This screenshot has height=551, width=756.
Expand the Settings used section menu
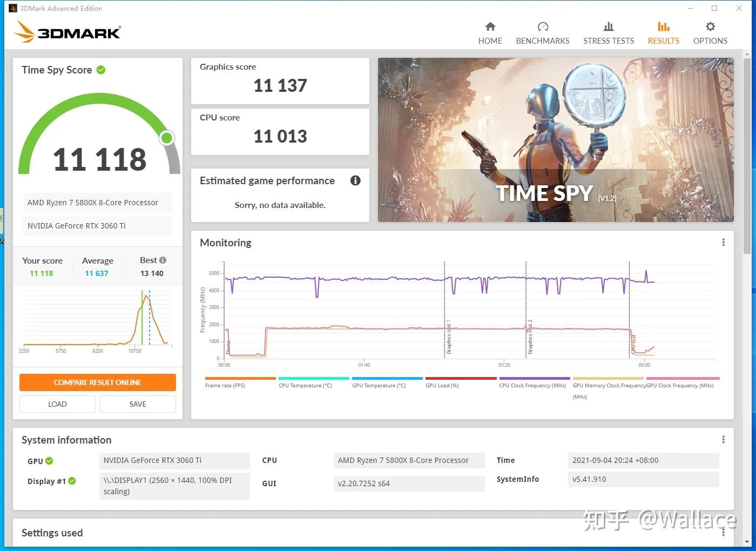coord(723,533)
